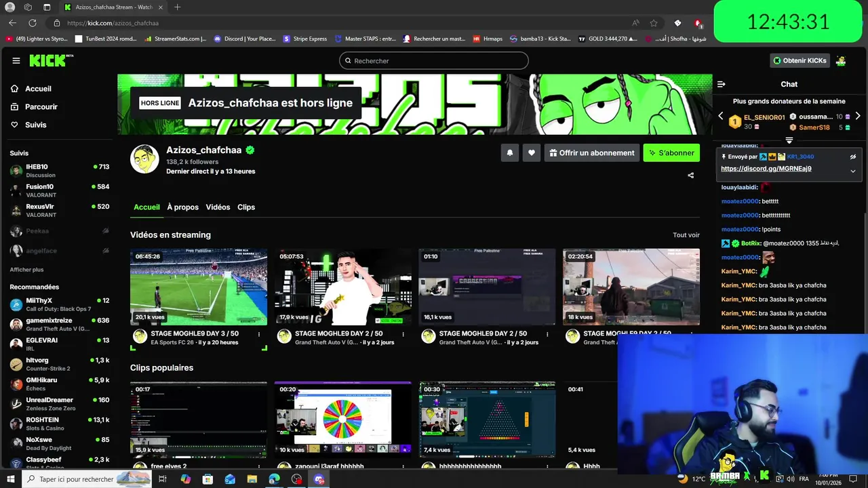Open Windows Start menu

click(11, 479)
